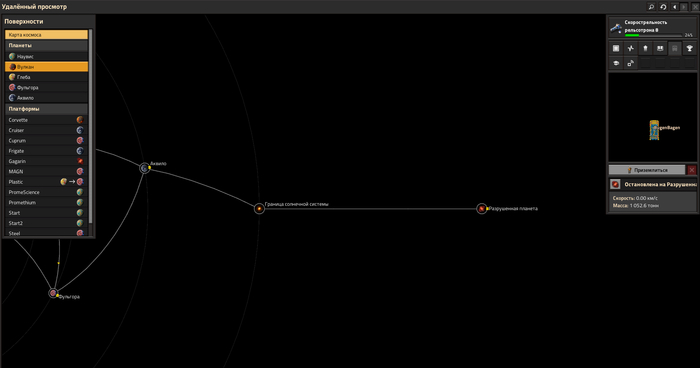Open the trophy achievements shortcut icon
Screen dimensions: 700x368
[689, 48]
